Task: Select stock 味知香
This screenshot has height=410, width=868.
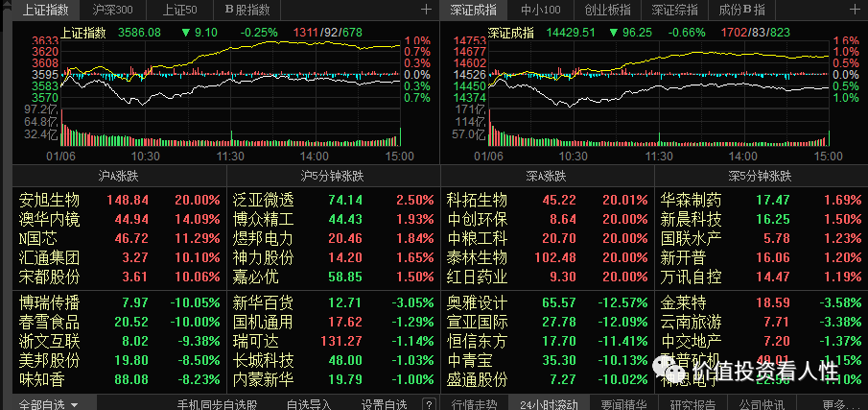Action: coord(41,379)
